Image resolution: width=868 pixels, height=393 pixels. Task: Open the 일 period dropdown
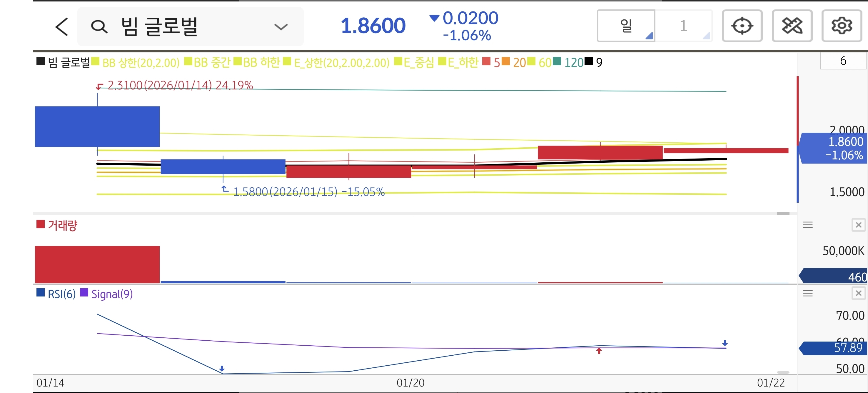tap(626, 26)
